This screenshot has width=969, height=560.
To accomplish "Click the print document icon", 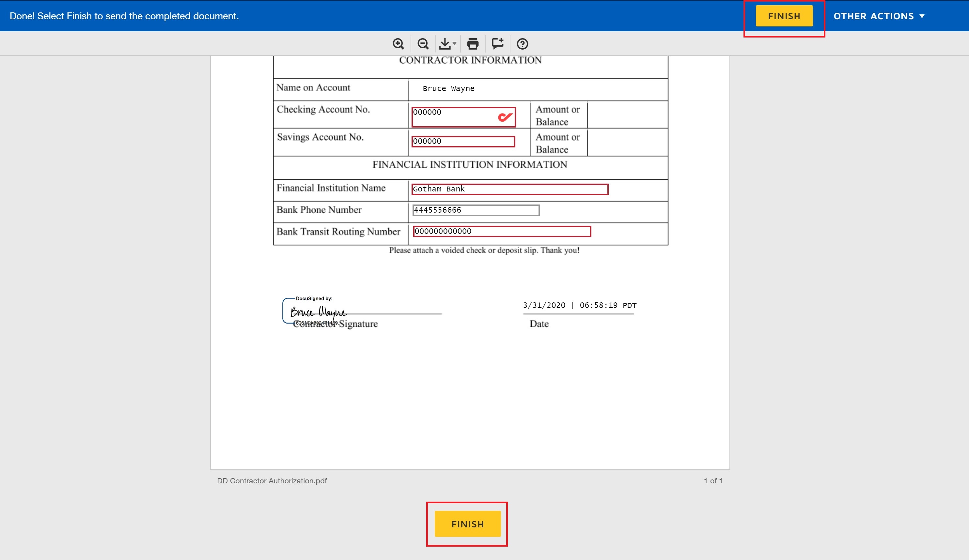I will (x=473, y=44).
